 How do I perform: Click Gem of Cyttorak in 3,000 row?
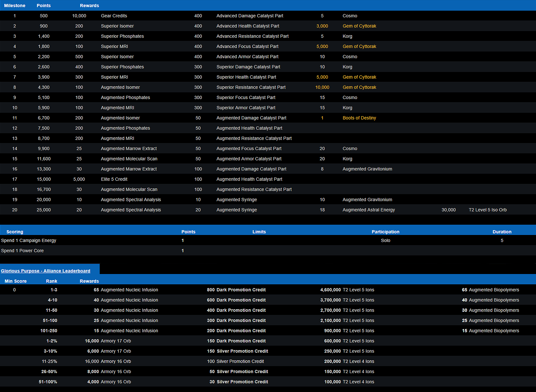point(359,26)
